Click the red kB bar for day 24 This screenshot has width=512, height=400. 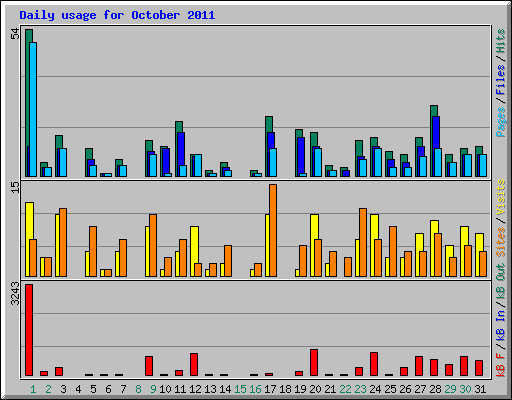[x=374, y=364]
